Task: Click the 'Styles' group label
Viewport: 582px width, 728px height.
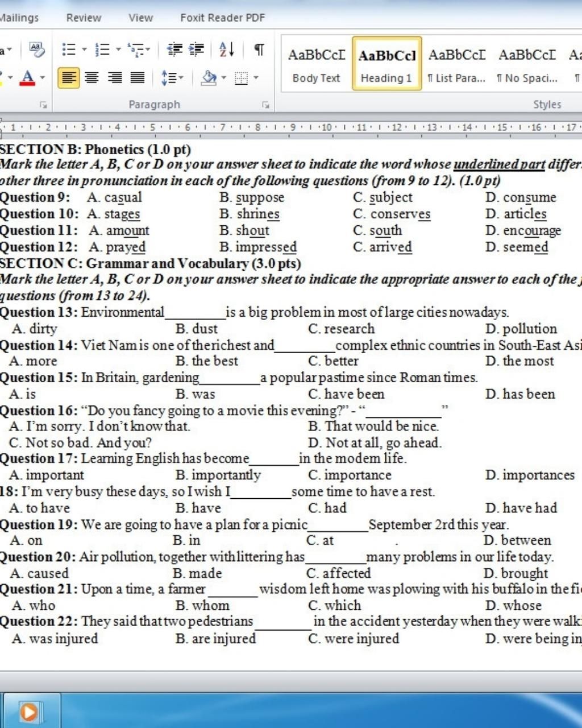Action: 547,105
